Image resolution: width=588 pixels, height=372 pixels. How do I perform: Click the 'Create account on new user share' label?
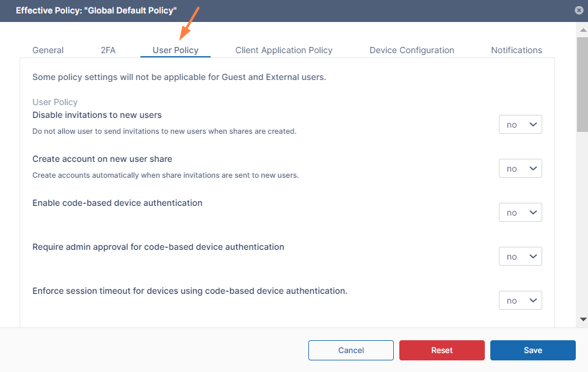[102, 159]
